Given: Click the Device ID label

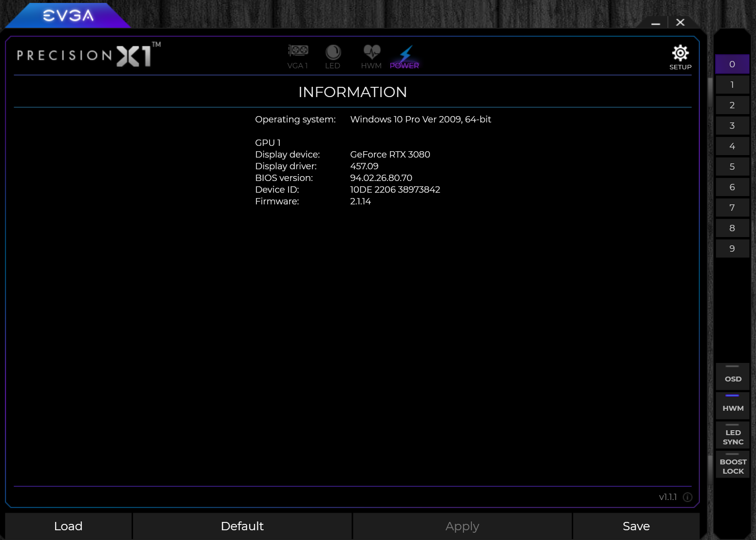Looking at the screenshot, I should pos(277,190).
